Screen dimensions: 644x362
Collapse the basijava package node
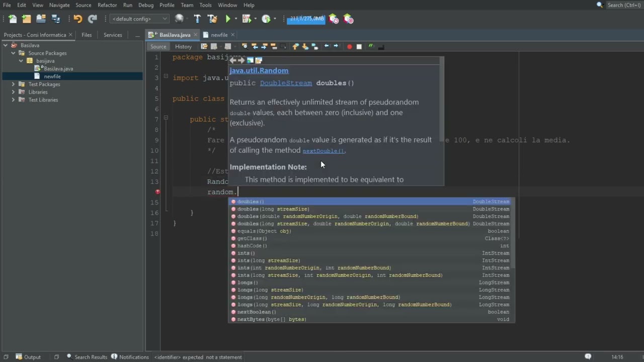[21, 61]
